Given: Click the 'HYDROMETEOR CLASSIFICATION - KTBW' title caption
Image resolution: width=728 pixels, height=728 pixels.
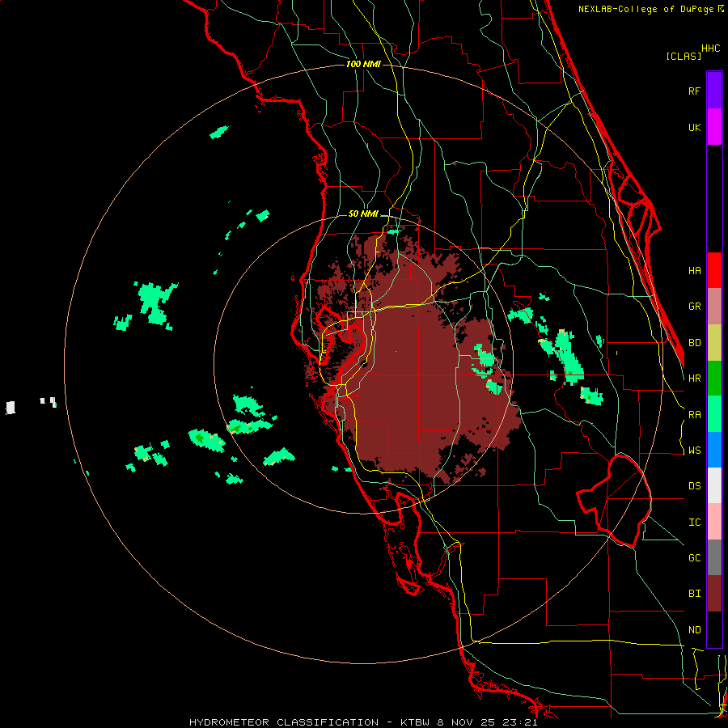Looking at the screenshot, I should click(310, 722).
